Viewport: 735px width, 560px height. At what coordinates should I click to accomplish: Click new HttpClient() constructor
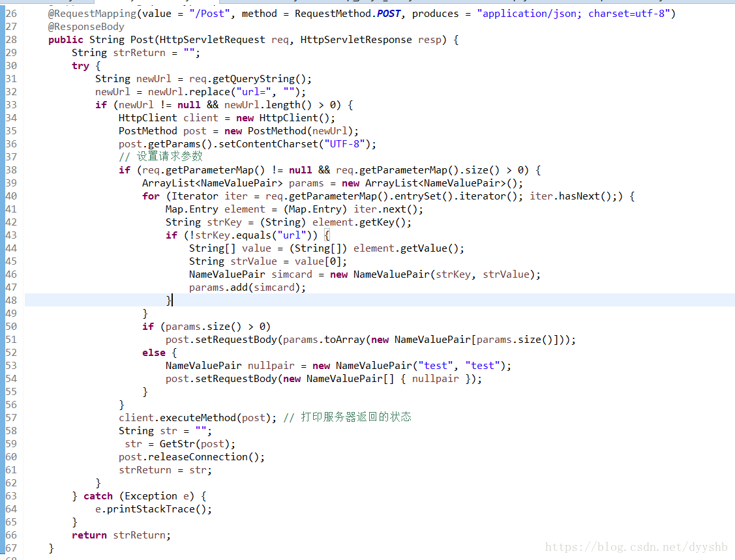point(282,118)
